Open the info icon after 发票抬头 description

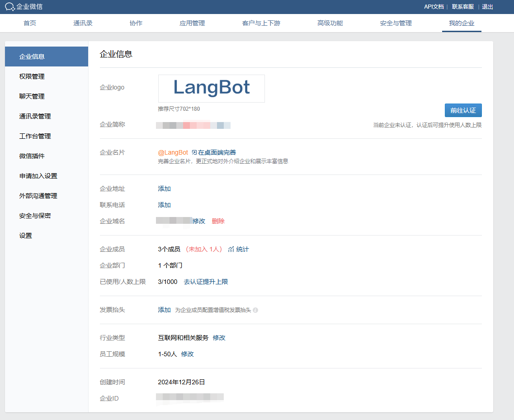click(256, 310)
